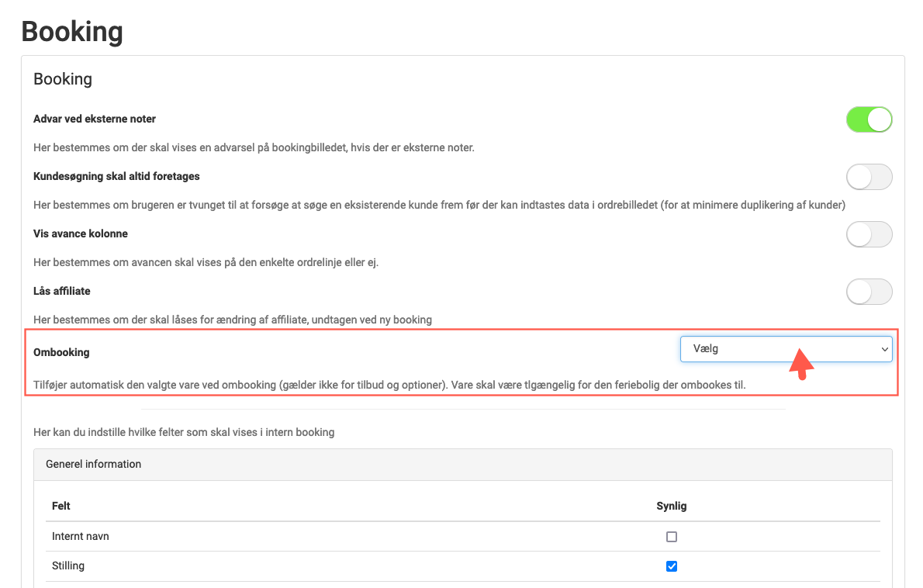
Task: Click the Felt column header
Action: coord(61,507)
